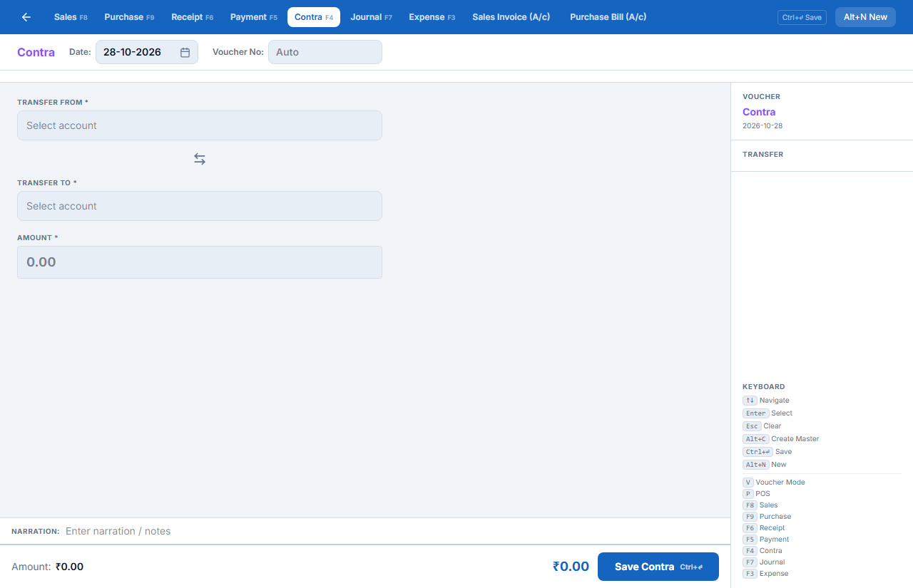The height and width of the screenshot is (588, 913).
Task: Click the F5 Payment shortcut in sidebar
Action: click(766, 540)
